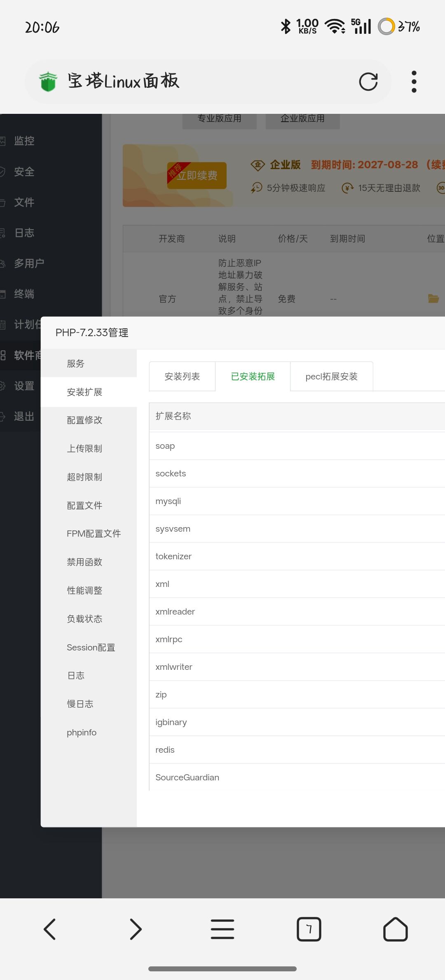This screenshot has width=445, height=980.
Task: Open 性能调整 section
Action: click(x=89, y=590)
